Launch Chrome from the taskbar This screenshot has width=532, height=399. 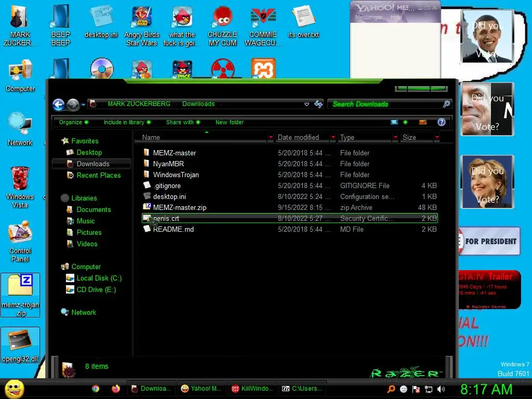(x=96, y=389)
